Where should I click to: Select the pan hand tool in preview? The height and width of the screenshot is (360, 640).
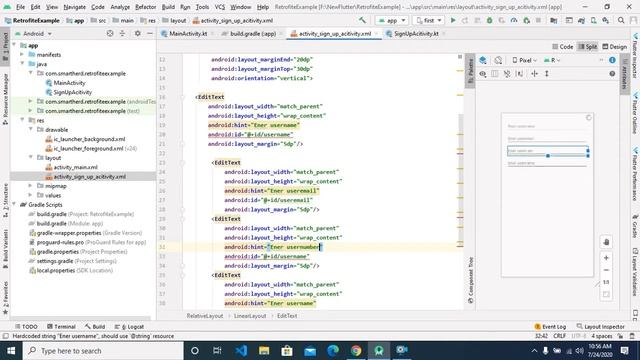pos(606,242)
